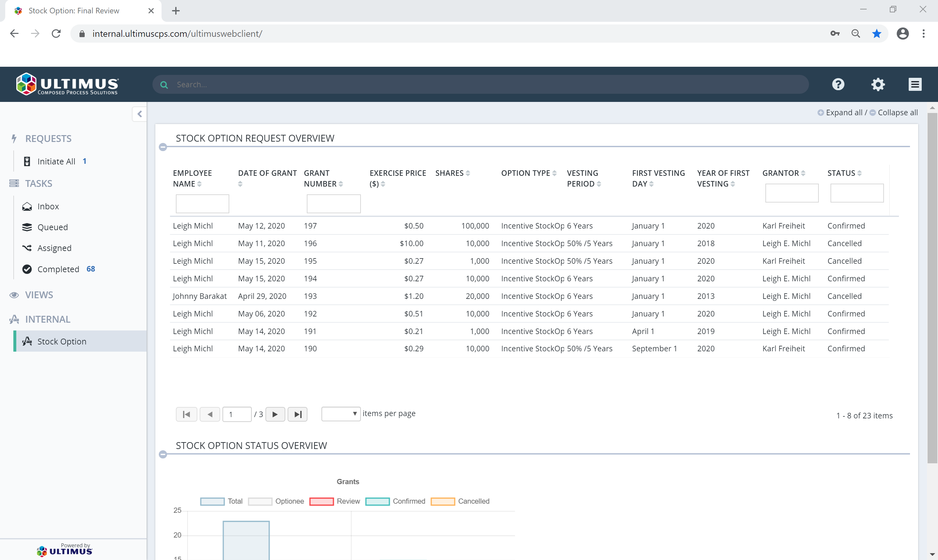The width and height of the screenshot is (938, 560).
Task: Click the Initiate All requests icon
Action: pyautogui.click(x=27, y=161)
